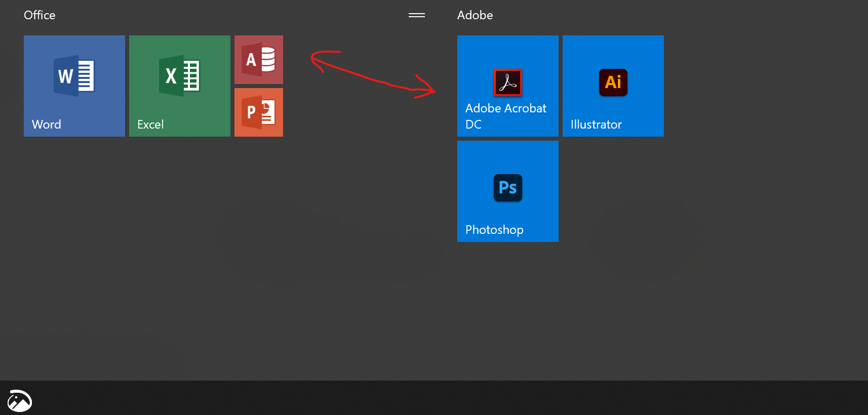Select the Office group title
The image size is (868, 415).
[40, 15]
